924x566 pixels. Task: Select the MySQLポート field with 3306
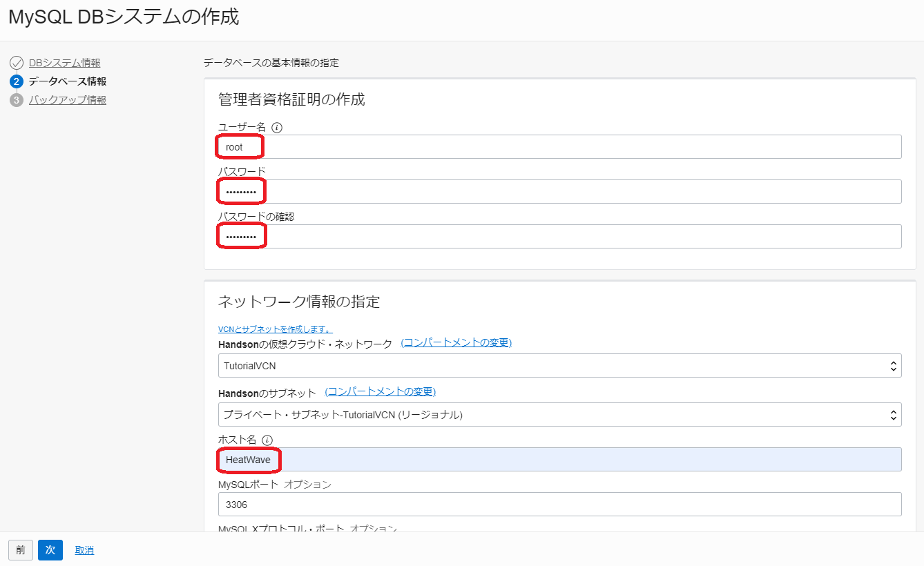pyautogui.click(x=559, y=505)
